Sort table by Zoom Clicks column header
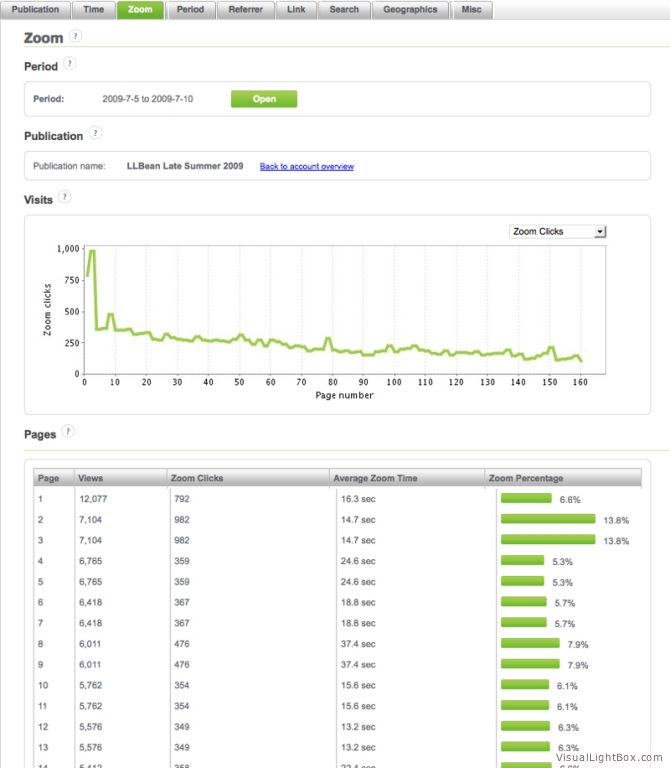Screen dimensions: 670x768 click(197, 478)
